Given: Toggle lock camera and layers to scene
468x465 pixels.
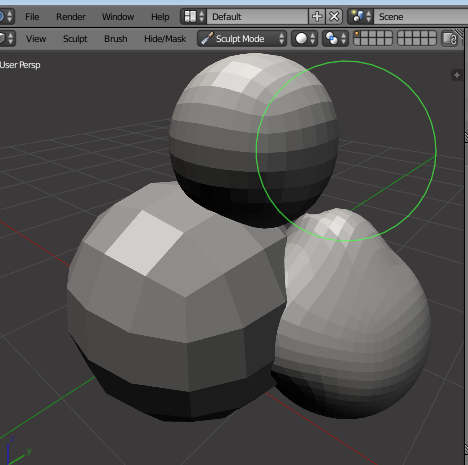Looking at the screenshot, I should coord(450,39).
